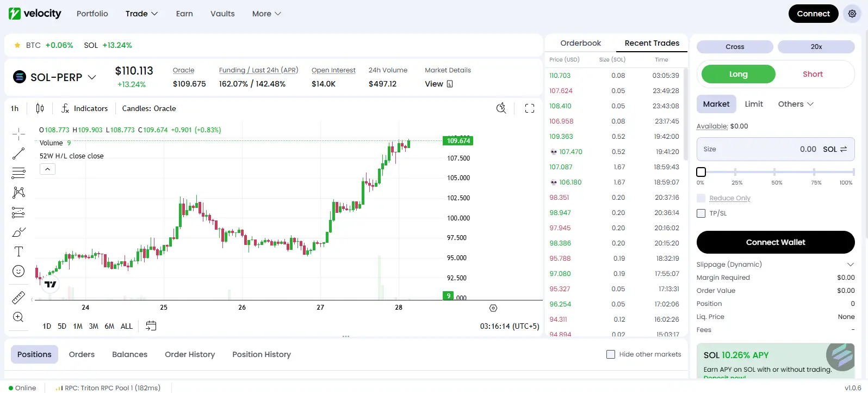The width and height of the screenshot is (868, 393).
Task: Select the Long order side
Action: pos(738,74)
